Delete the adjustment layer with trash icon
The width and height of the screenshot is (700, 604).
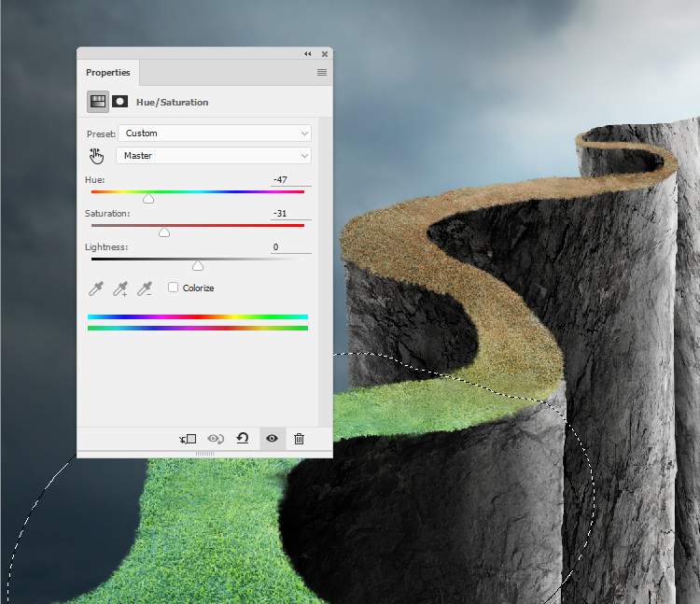[299, 439]
